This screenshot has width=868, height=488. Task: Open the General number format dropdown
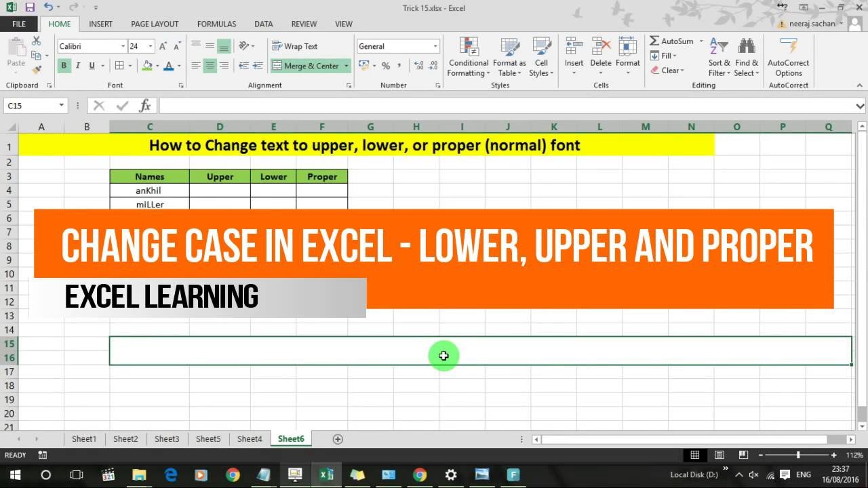pyautogui.click(x=435, y=46)
